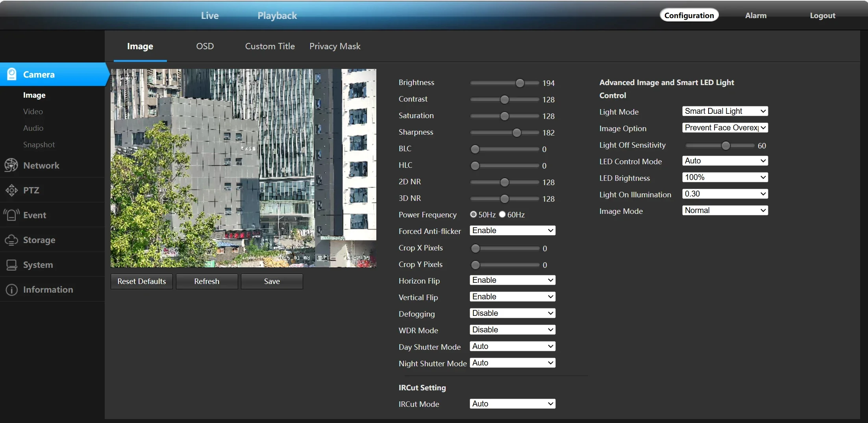Click the Information circle icon

point(11,290)
